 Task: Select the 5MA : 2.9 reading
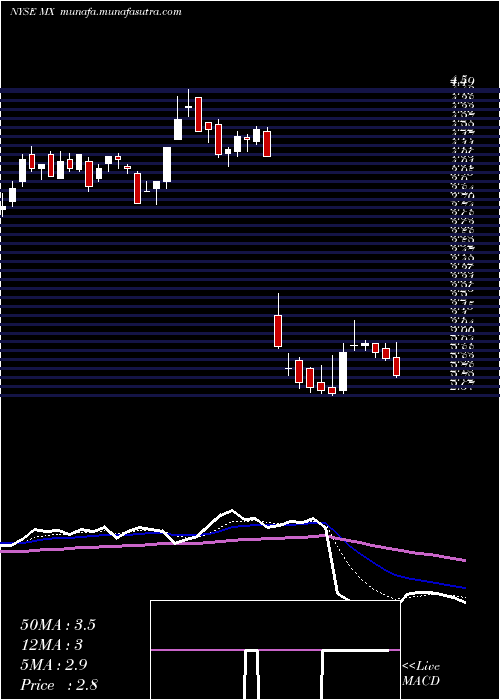click(54, 665)
